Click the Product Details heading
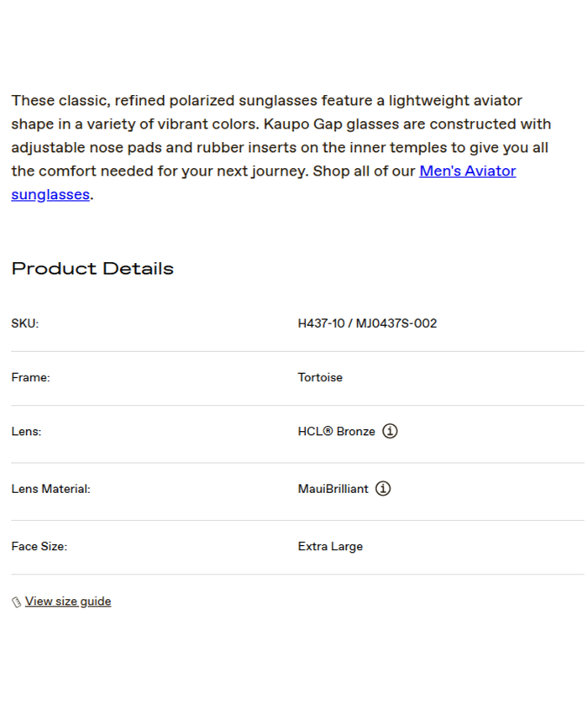This screenshot has width=588, height=714. coord(92,269)
